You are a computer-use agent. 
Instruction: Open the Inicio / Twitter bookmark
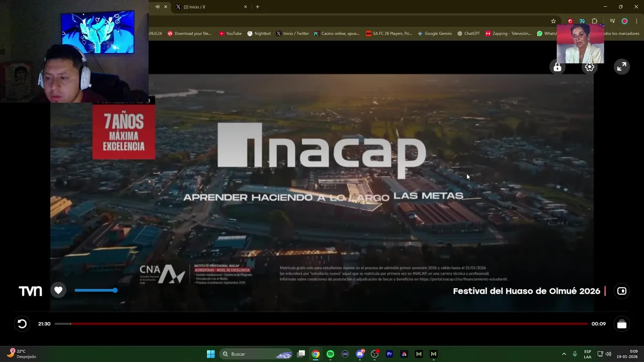pyautogui.click(x=292, y=34)
